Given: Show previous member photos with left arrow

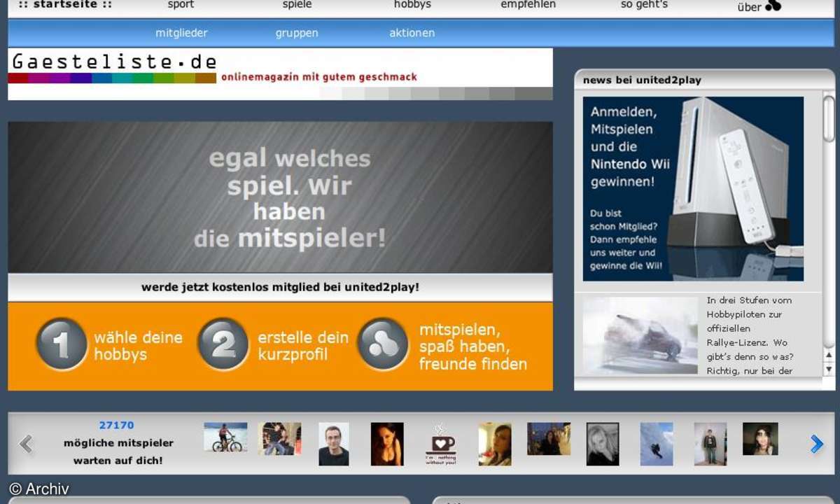Looking at the screenshot, I should click(x=26, y=444).
